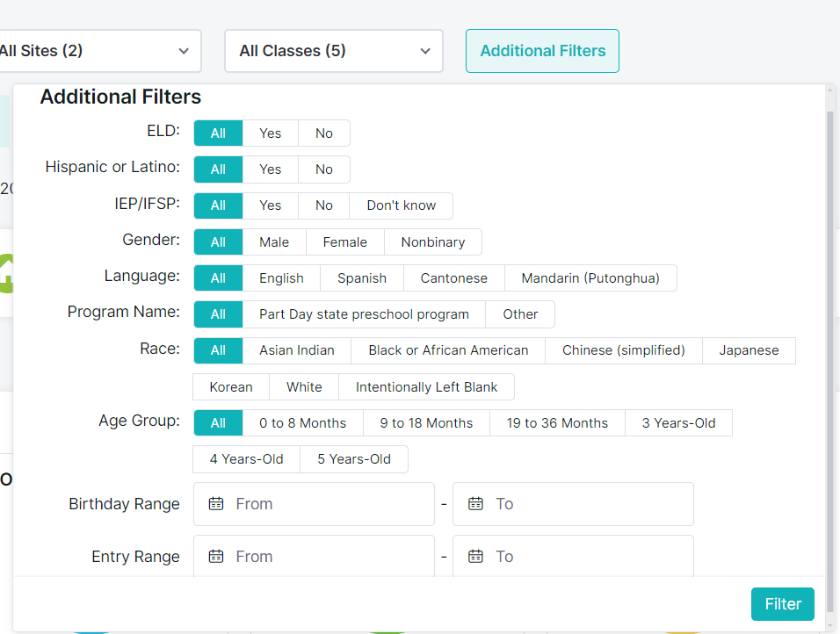This screenshot has width=840, height=634.
Task: Select All for IEP/IFSP filter
Action: click(218, 205)
